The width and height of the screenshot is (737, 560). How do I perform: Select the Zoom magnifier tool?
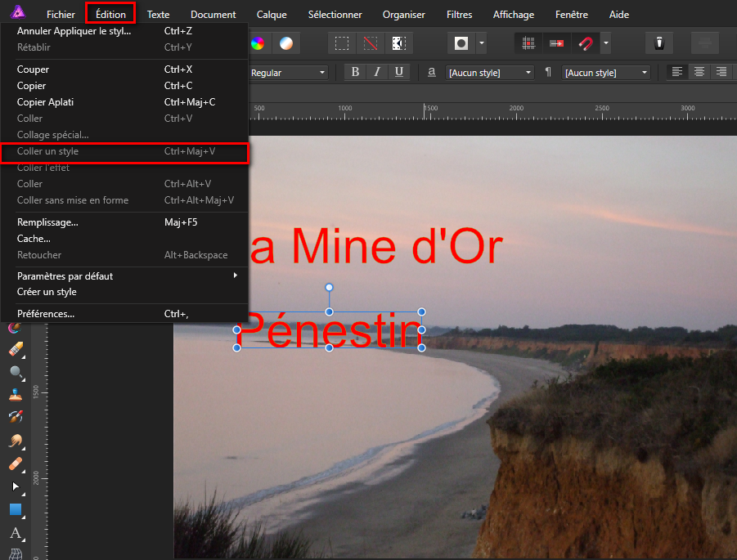[x=16, y=373]
